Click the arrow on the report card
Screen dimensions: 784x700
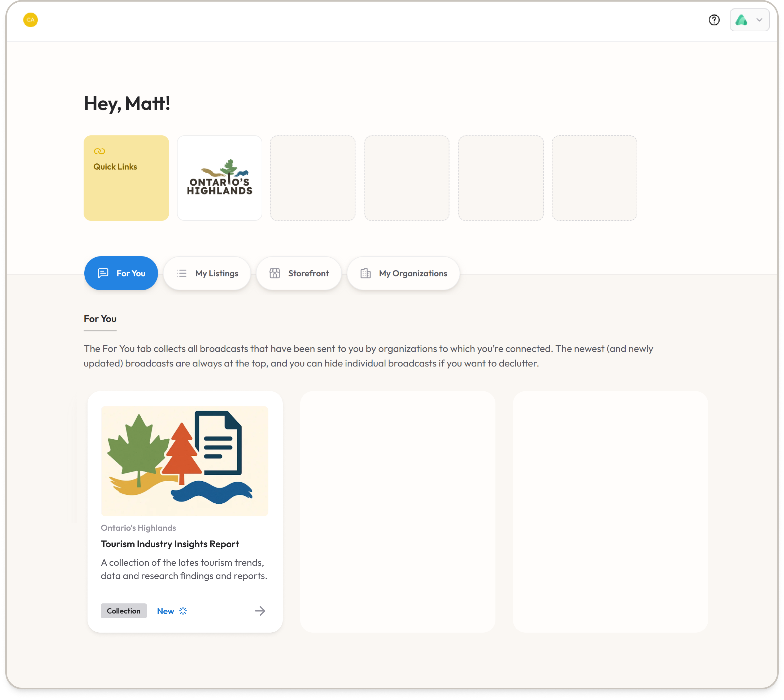point(260,611)
